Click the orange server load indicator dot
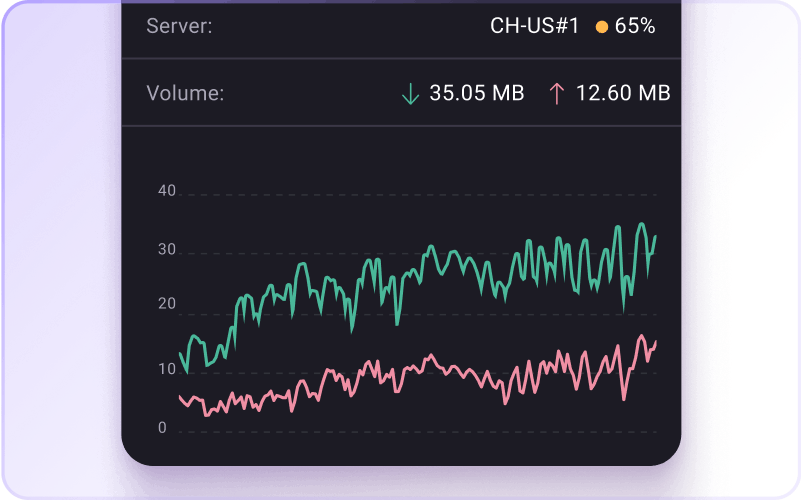The height and width of the screenshot is (500, 801). [602, 27]
